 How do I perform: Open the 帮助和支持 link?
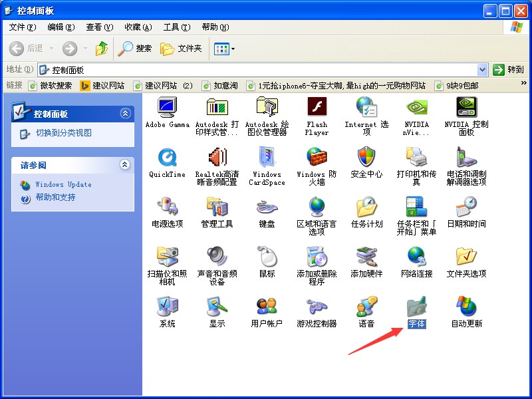click(x=55, y=198)
